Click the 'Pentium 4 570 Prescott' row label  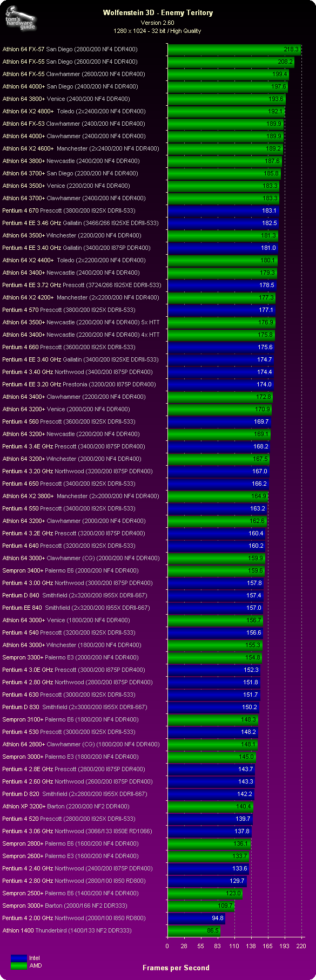pyautogui.click(x=69, y=310)
